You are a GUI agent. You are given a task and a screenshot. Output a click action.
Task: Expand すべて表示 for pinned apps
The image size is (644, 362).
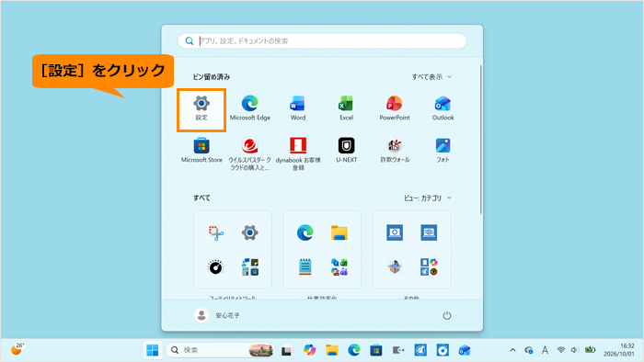[431, 76]
